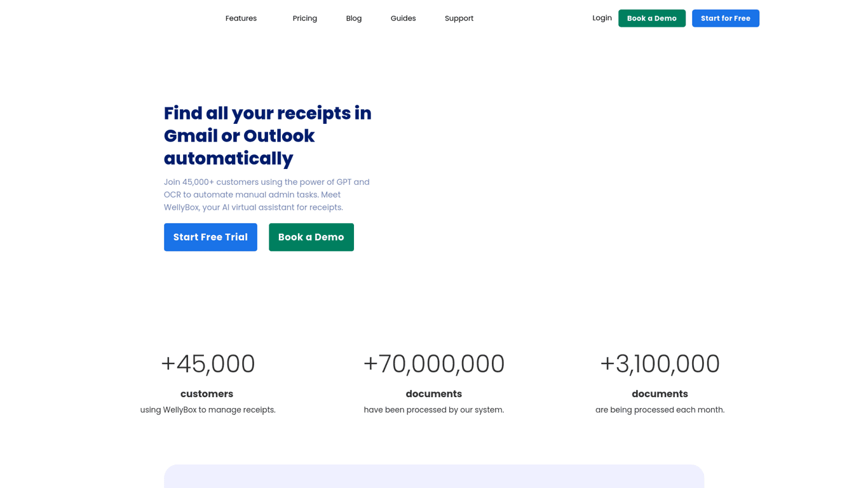Image resolution: width=868 pixels, height=488 pixels.
Task: Open the Features menu in the navigation
Action: [x=241, y=18]
